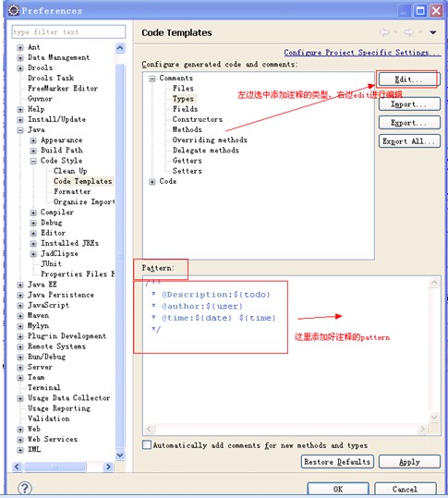Select Overriding methods template
This screenshot has width=448, height=498.
point(210,140)
